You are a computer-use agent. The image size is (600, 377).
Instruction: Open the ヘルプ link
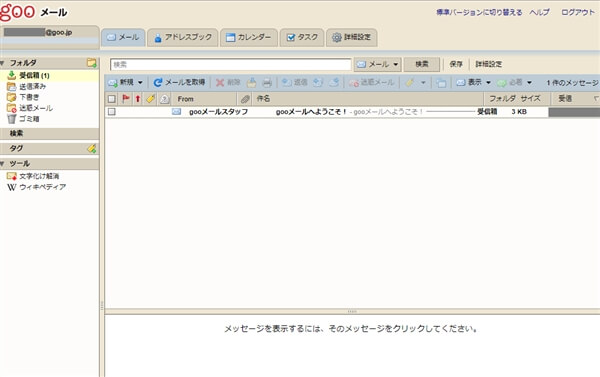[540, 13]
